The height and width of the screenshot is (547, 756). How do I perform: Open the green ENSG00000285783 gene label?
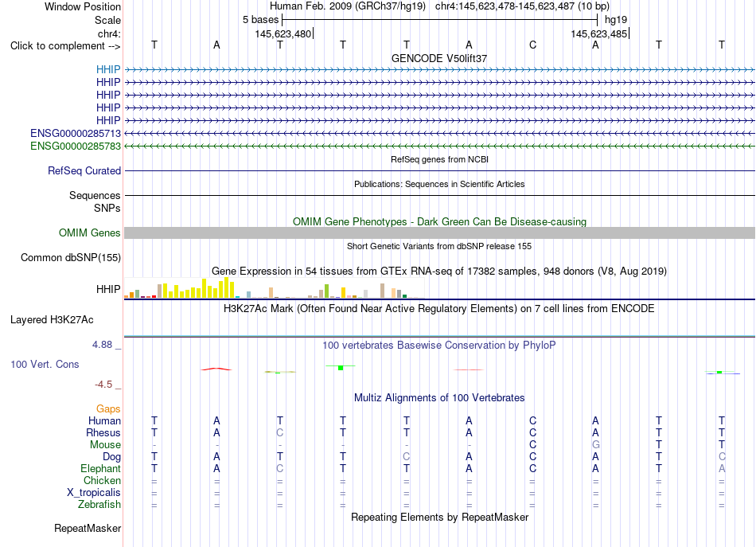[76, 146]
